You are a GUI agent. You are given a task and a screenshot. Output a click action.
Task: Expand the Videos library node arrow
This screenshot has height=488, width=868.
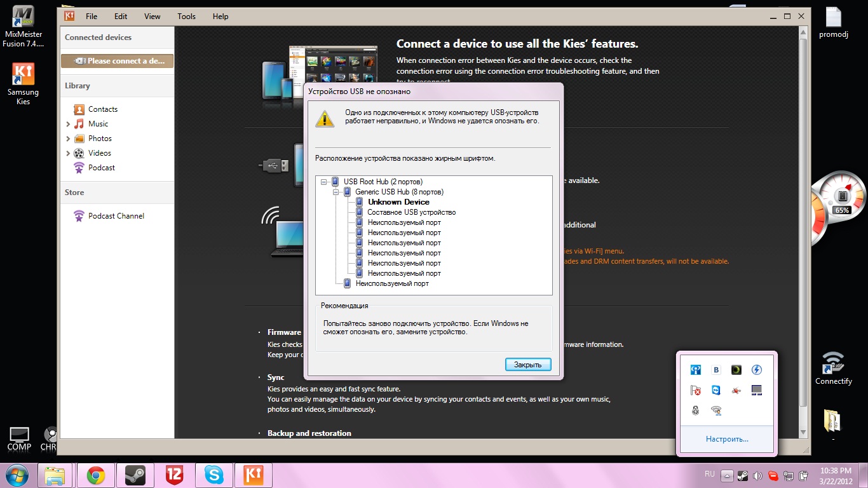[68, 153]
